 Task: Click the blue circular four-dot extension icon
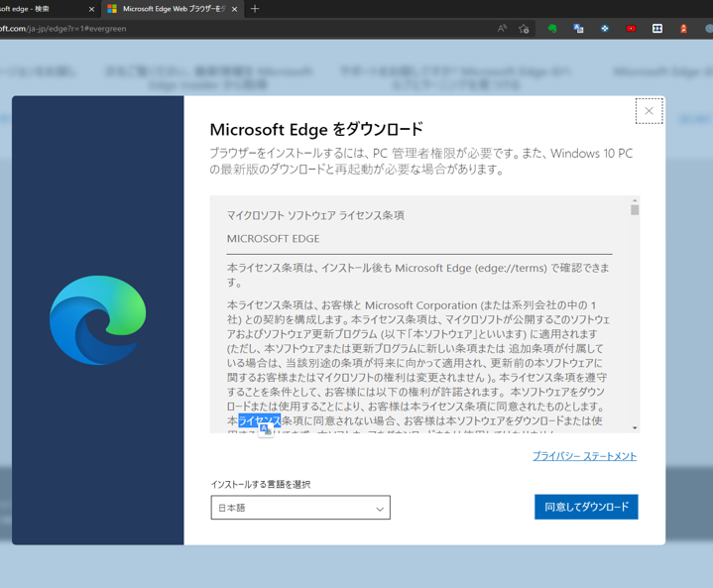point(605,29)
